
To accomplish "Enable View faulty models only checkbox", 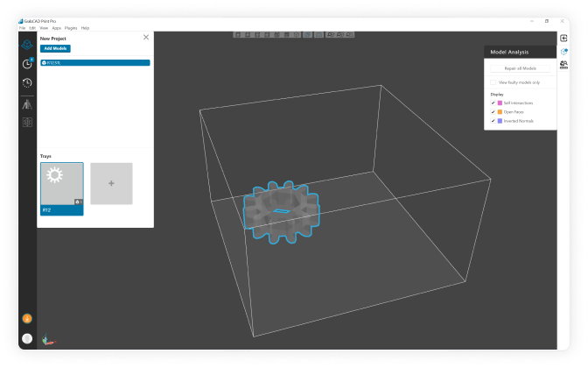I will click(x=493, y=81).
